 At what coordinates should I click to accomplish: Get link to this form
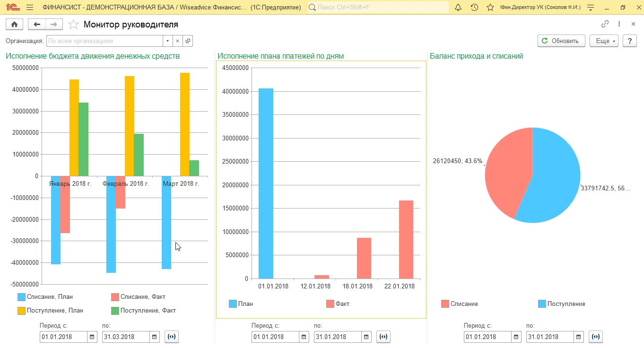605,24
